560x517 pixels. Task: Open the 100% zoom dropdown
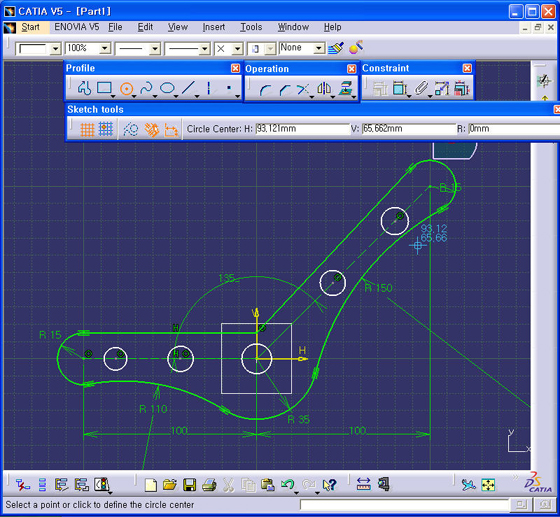104,48
